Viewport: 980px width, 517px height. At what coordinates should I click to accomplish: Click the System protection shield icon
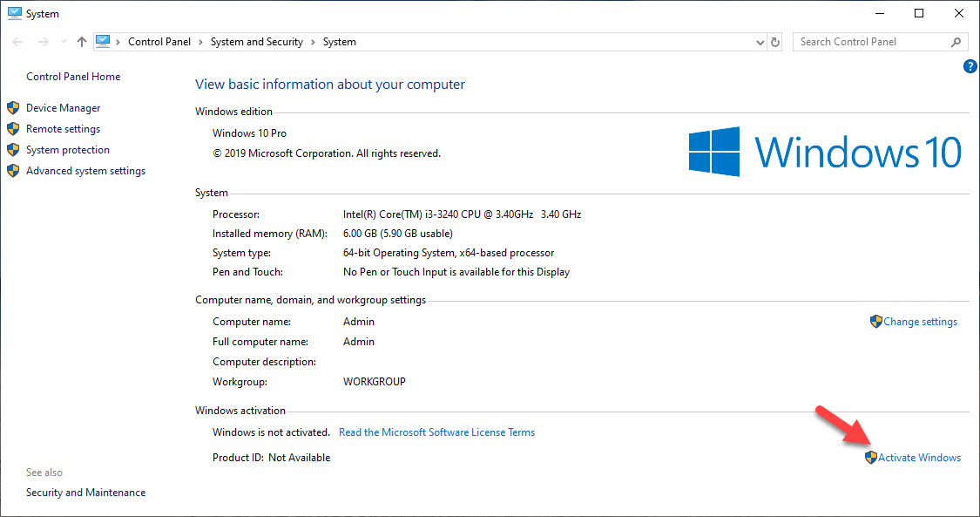[x=12, y=149]
